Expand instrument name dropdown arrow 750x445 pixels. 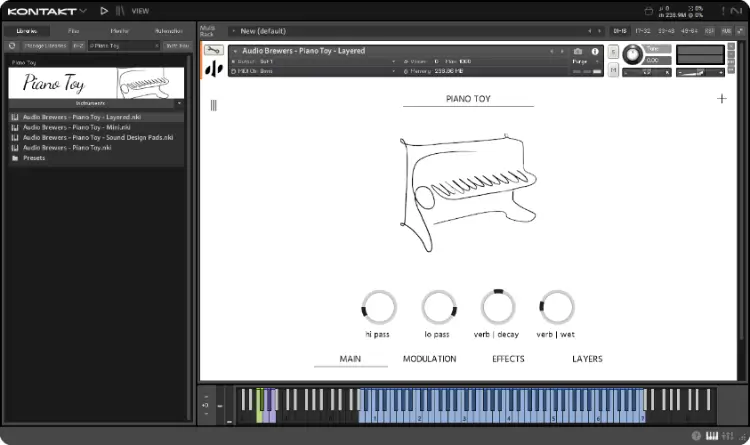tap(235, 51)
